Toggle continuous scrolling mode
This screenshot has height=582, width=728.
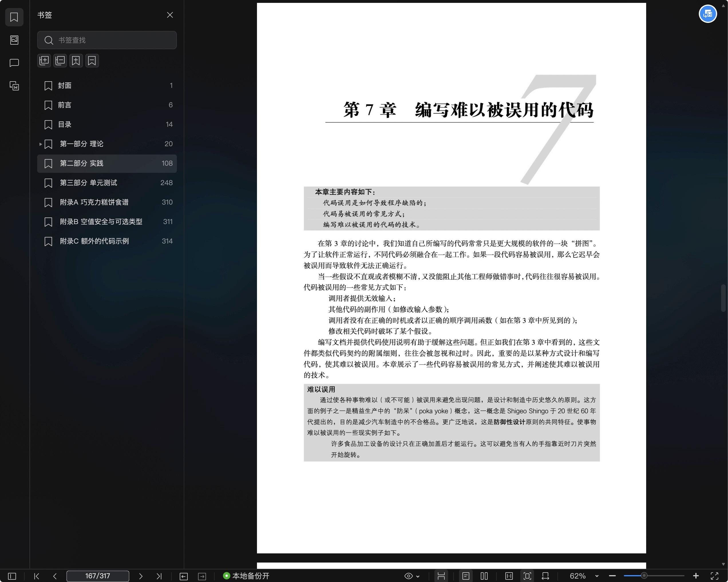(441, 576)
